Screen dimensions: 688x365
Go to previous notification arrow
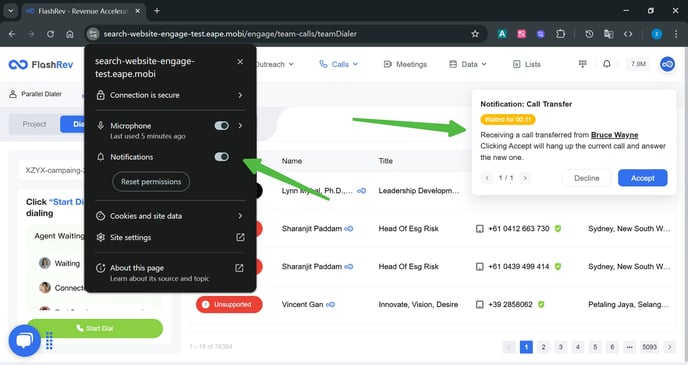pyautogui.click(x=487, y=178)
